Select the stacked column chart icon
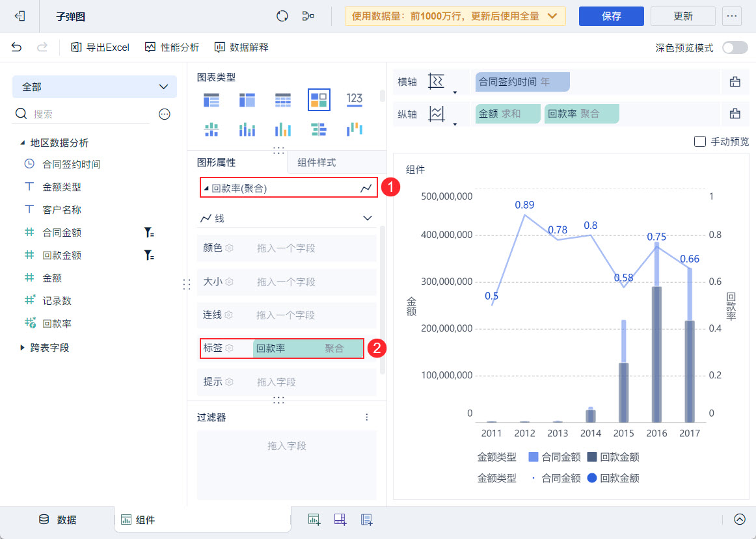This screenshot has height=539, width=756. tap(283, 129)
